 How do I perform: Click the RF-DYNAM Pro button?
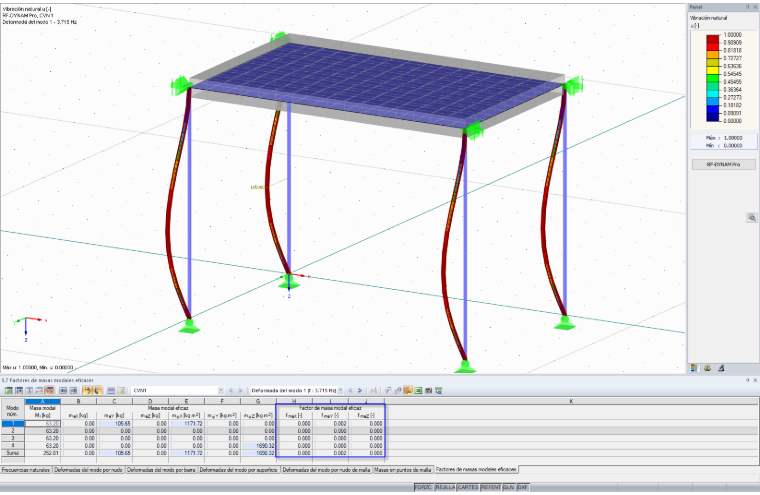pos(723,164)
